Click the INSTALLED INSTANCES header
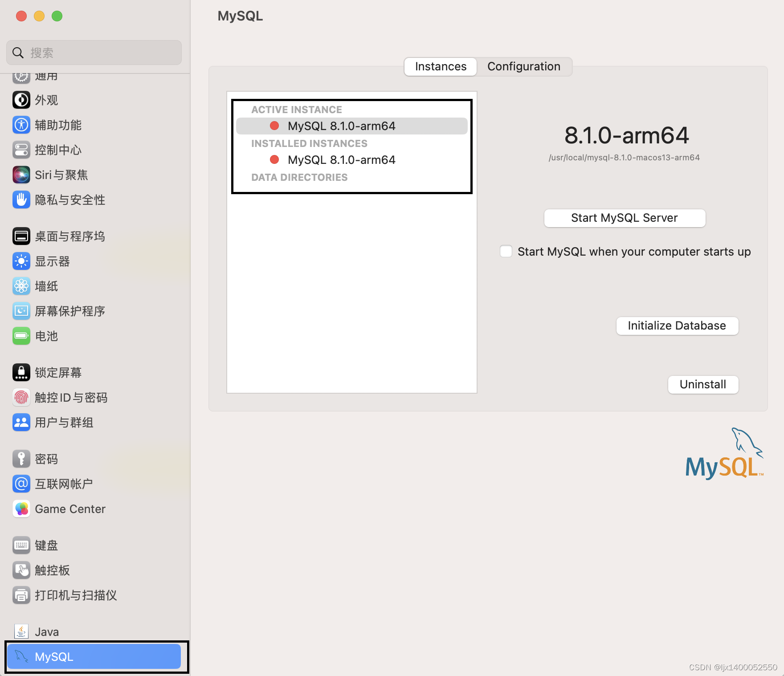Image resolution: width=784 pixels, height=676 pixels. 309,144
